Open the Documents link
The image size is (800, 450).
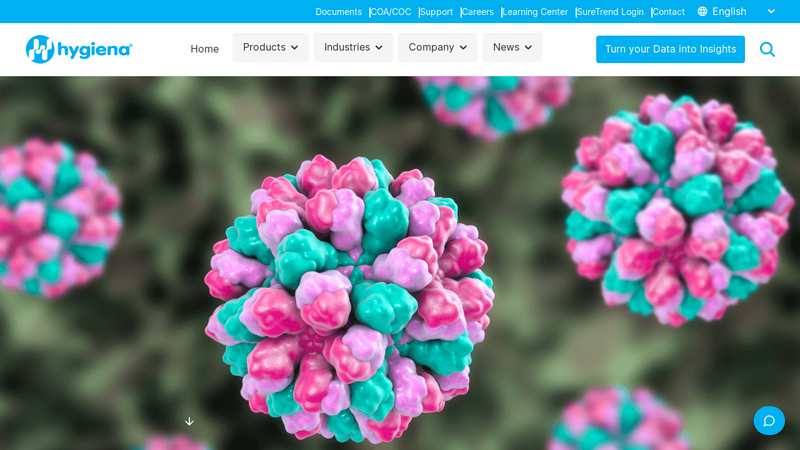[338, 12]
